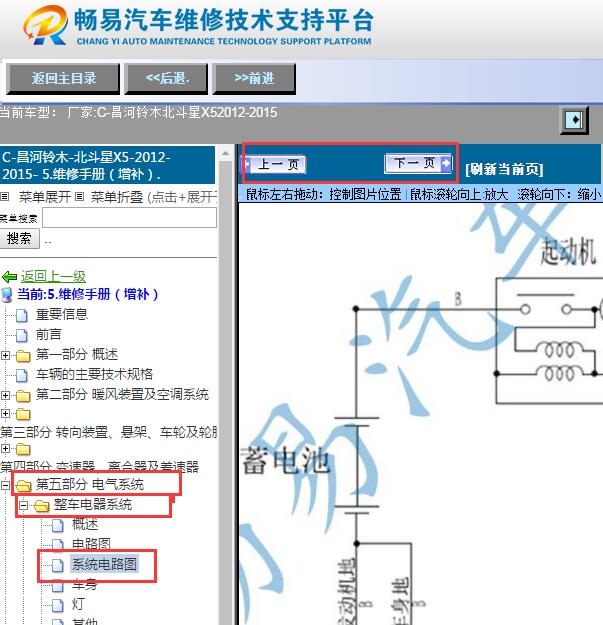The width and height of the screenshot is (603, 625).
Task: Click open-folder icon of 第五部分 电气系统
Action: [x=24, y=485]
